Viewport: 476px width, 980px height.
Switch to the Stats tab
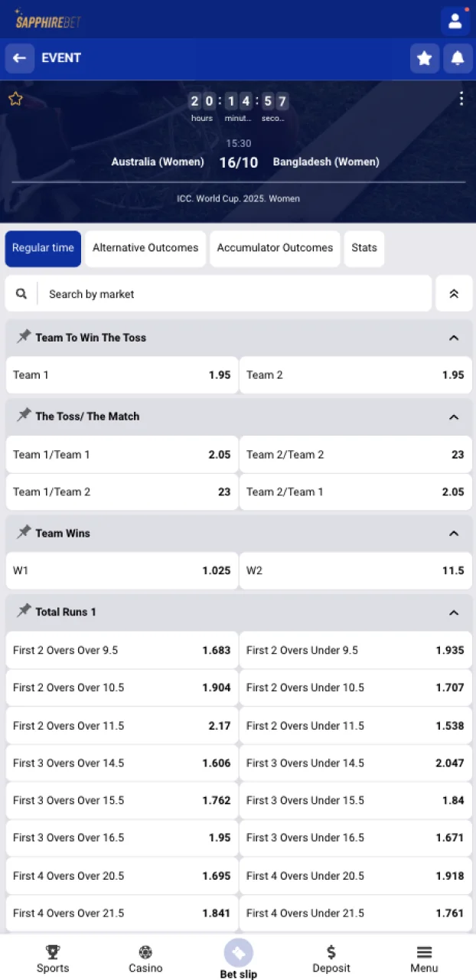[x=364, y=248]
